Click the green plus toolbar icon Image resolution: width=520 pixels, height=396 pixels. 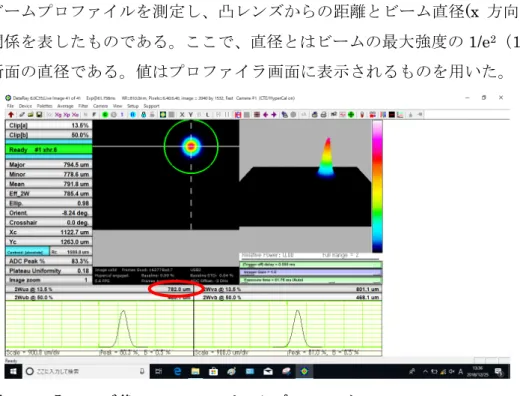coord(351,115)
